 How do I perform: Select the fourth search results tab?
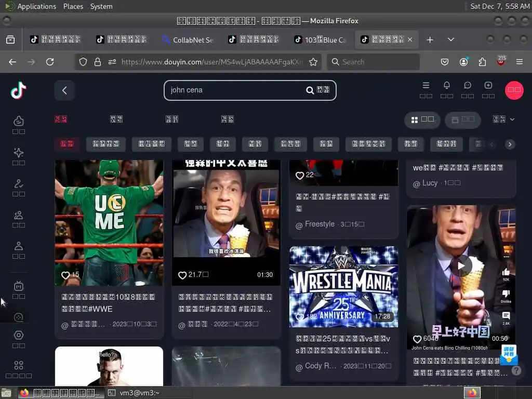(228, 119)
